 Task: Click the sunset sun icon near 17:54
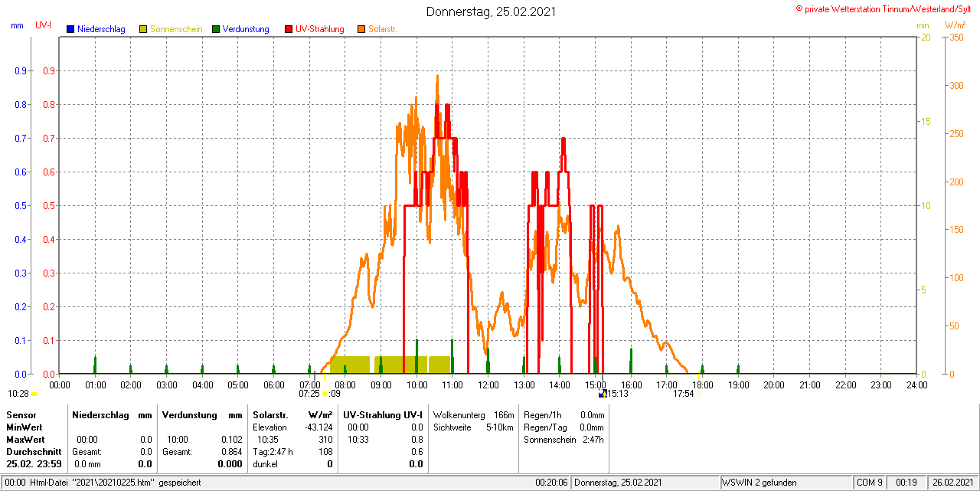699,394
